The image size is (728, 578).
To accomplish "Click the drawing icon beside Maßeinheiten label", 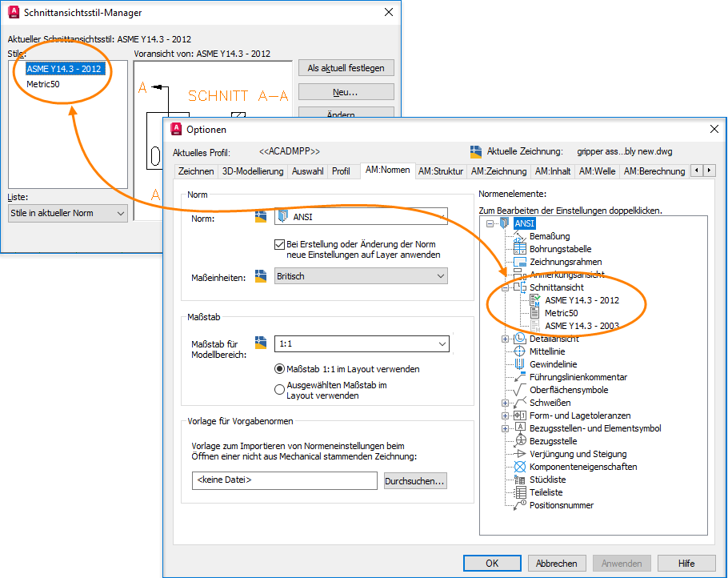I will [261, 276].
